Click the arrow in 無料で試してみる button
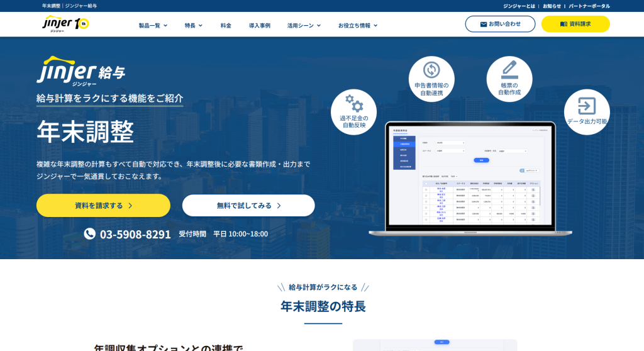Screen dimensions: 644x351 click(x=279, y=206)
